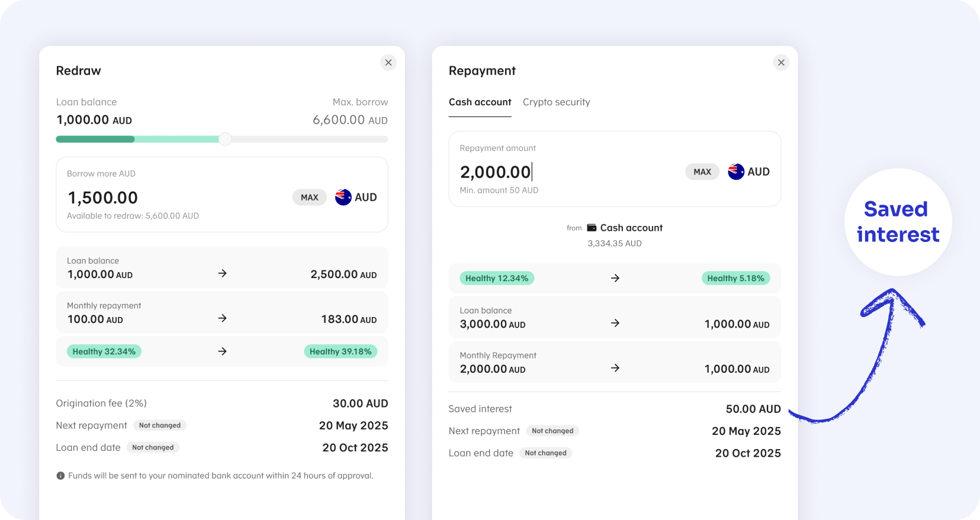Screen dimensions: 980x520
Task: Click the AUD flag icon in Repayment
Action: pos(736,172)
